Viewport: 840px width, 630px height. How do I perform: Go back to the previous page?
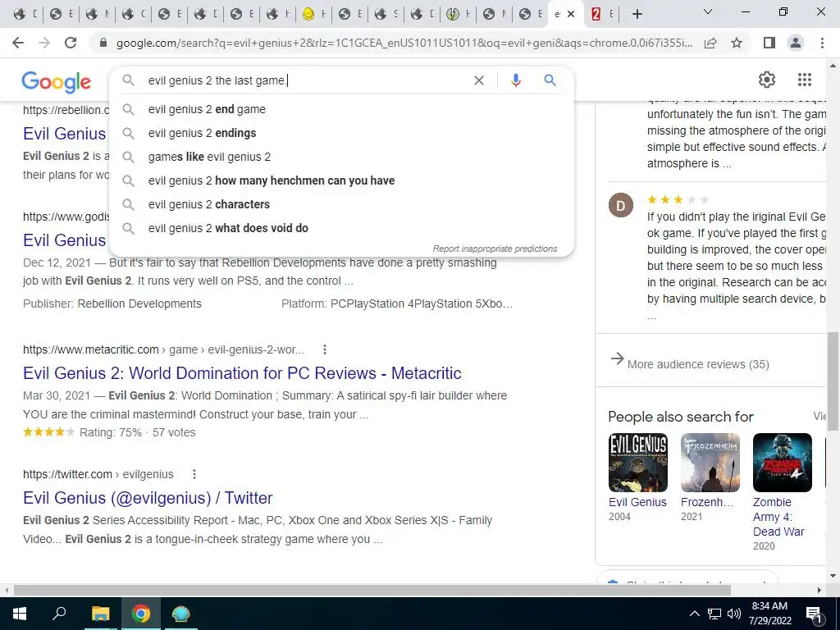[18, 43]
